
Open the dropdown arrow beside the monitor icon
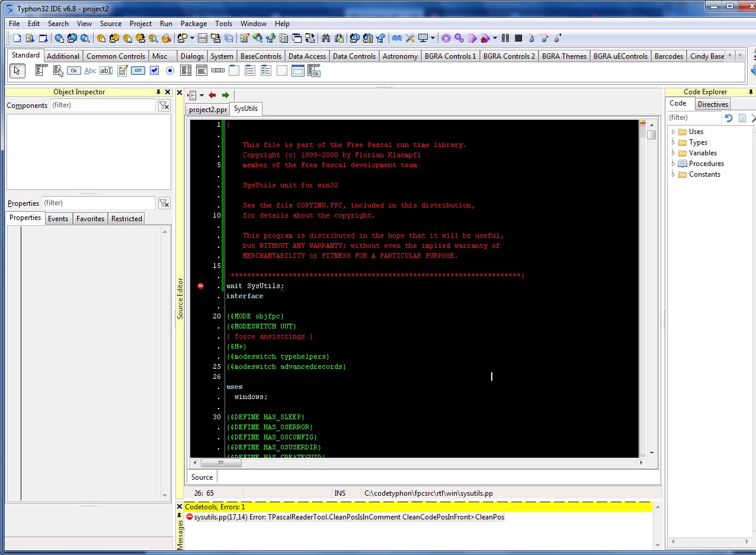(433, 38)
